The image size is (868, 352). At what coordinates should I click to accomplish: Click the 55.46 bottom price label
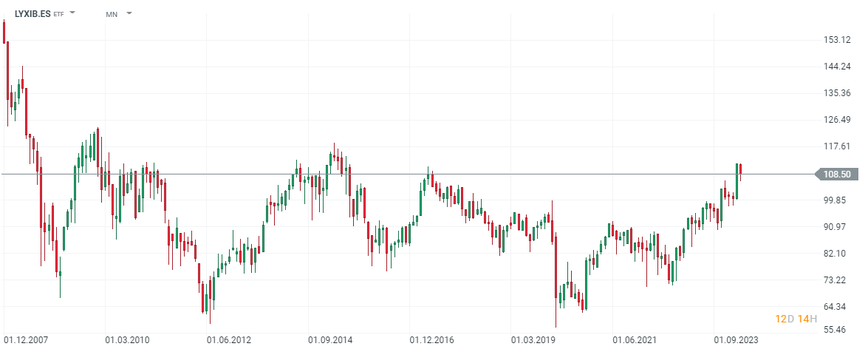tap(836, 330)
